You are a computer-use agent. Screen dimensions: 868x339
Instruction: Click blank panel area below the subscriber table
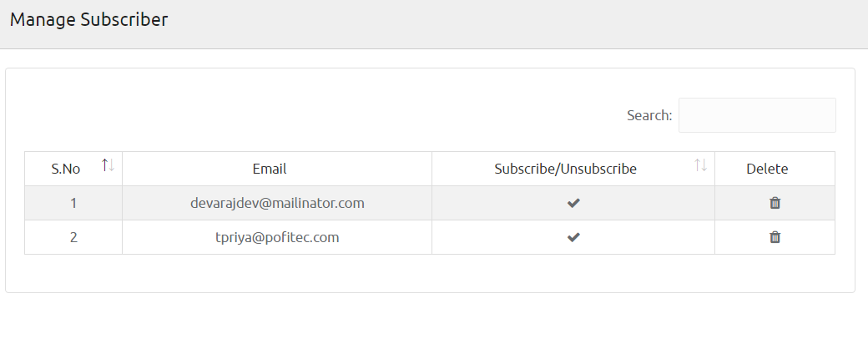(x=430, y=274)
